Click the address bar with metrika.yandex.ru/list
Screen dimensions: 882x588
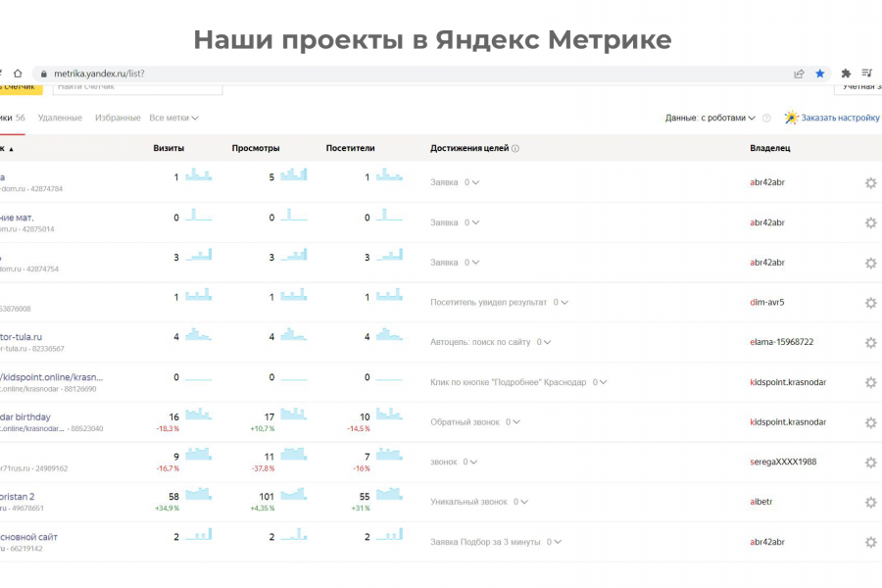click(432, 73)
